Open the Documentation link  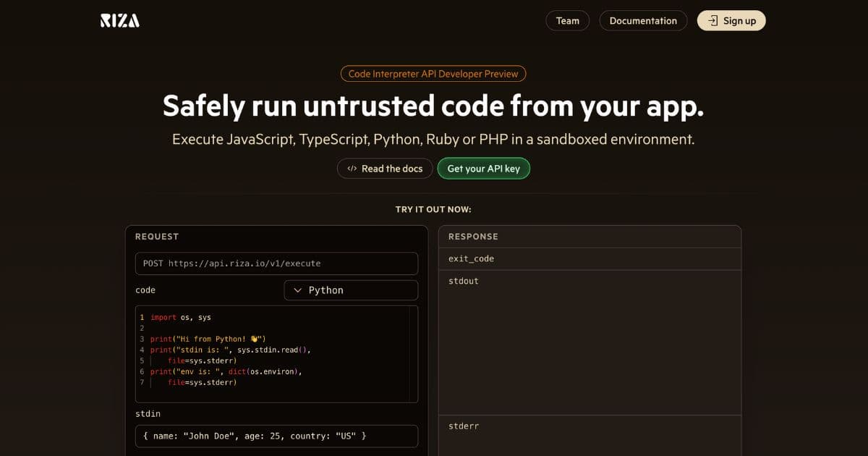click(x=643, y=20)
